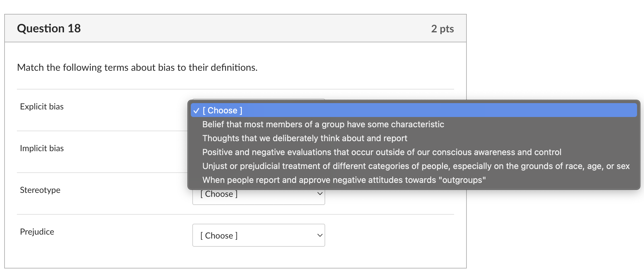Screen dimensions: 644x273
Task: Click the Question 18 header
Action: coord(49,28)
